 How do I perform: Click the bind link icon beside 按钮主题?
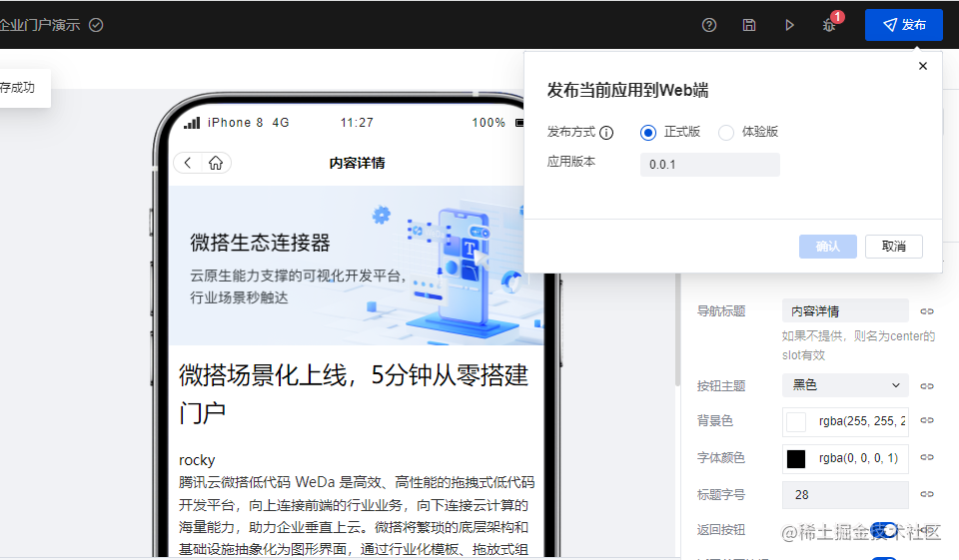click(x=927, y=385)
